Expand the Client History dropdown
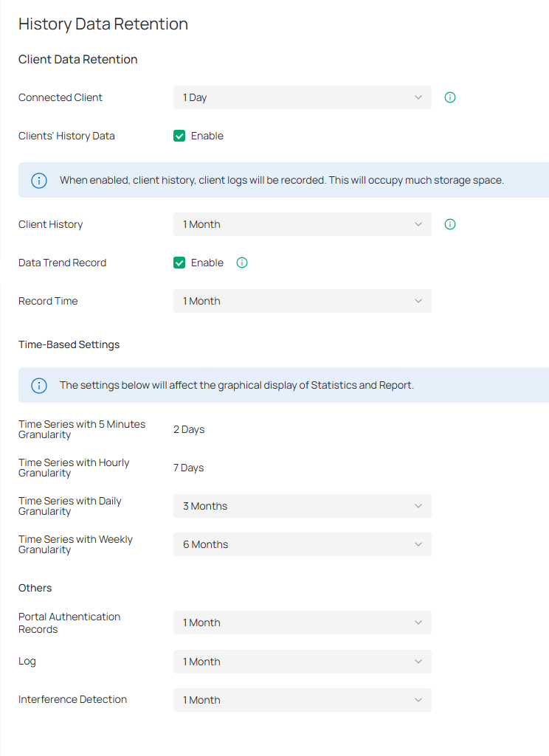The width and height of the screenshot is (549, 756). tap(302, 224)
